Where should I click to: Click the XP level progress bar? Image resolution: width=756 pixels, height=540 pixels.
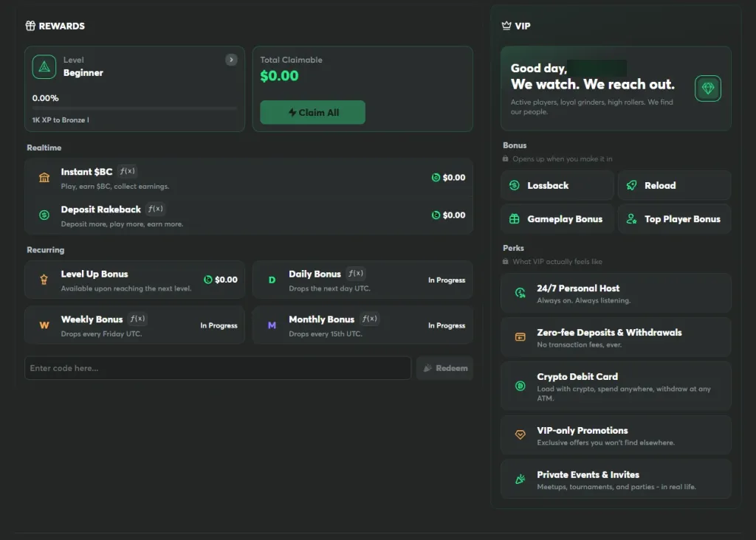pos(134,109)
